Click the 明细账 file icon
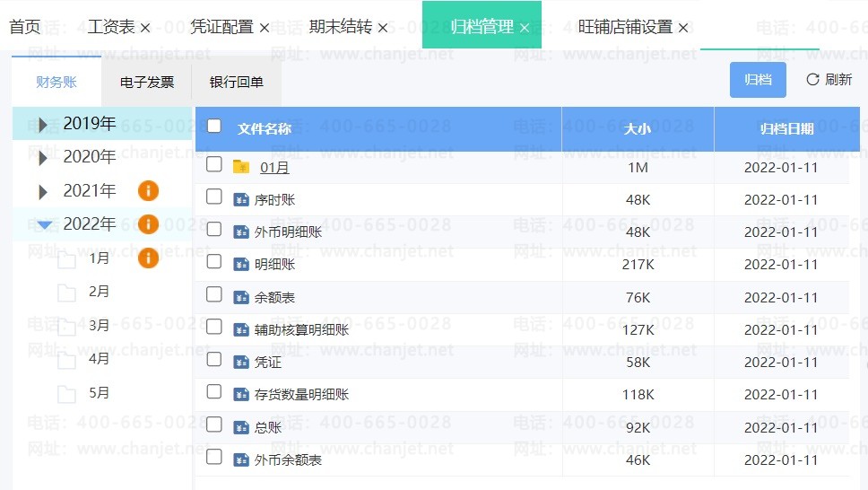This screenshot has width=868, height=490. (x=241, y=265)
